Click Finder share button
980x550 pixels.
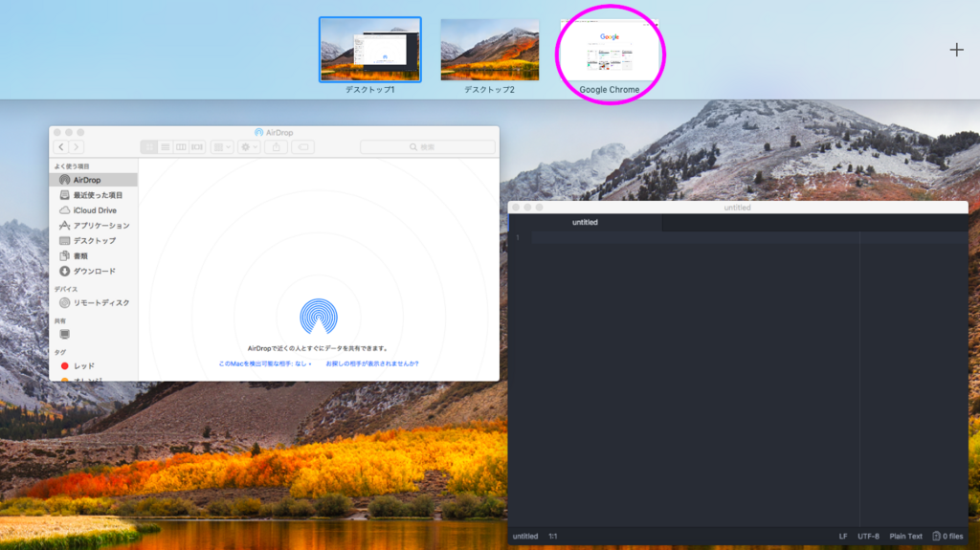click(x=277, y=147)
